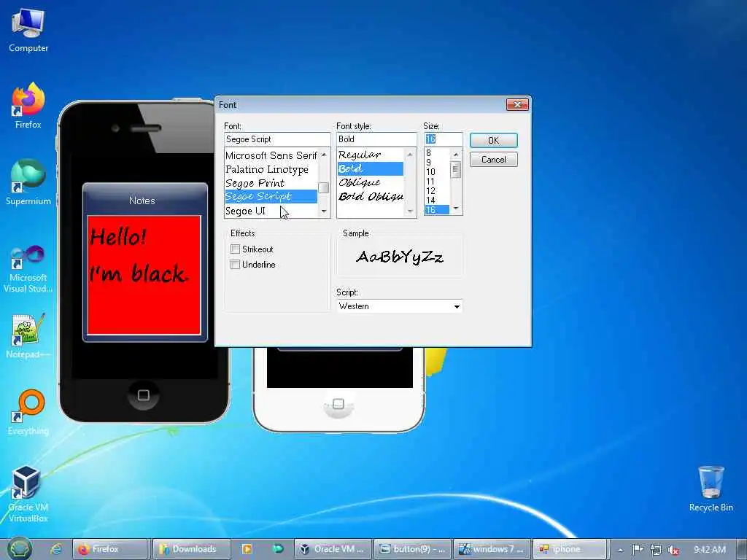Open the network tray icon
Viewport: 747px width, 560px height.
click(x=656, y=550)
